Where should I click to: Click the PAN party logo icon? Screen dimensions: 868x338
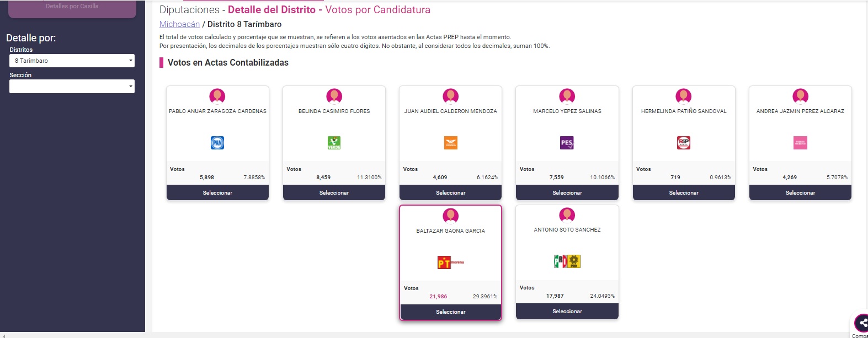pos(217,143)
